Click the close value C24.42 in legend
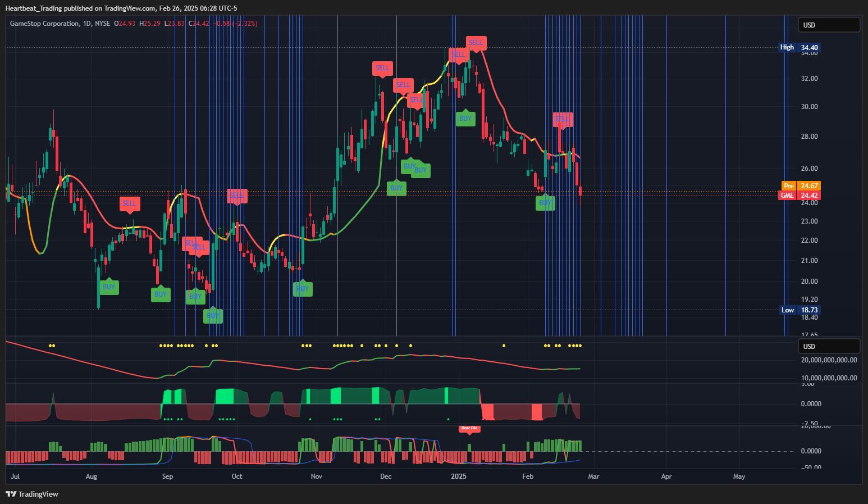 pyautogui.click(x=199, y=24)
